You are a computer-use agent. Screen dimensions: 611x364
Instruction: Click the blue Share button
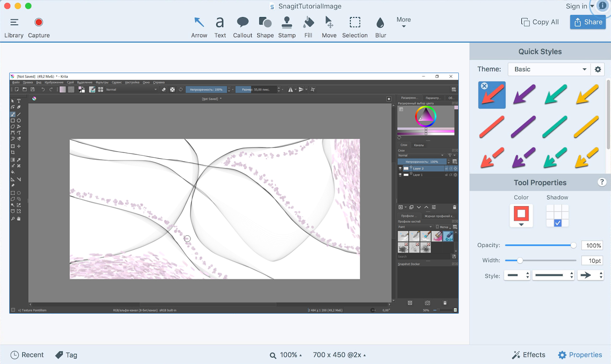click(x=588, y=22)
